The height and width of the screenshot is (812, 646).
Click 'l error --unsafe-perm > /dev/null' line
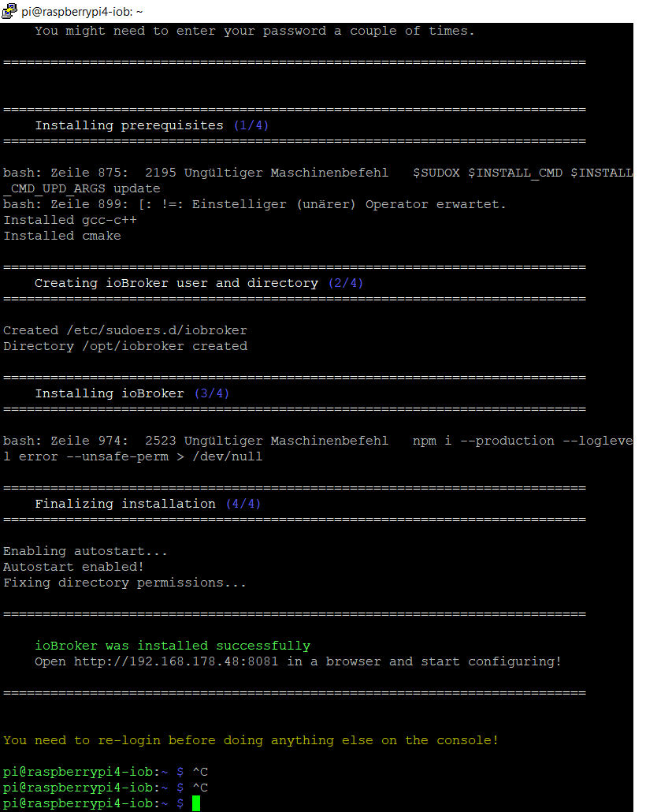pos(133,456)
